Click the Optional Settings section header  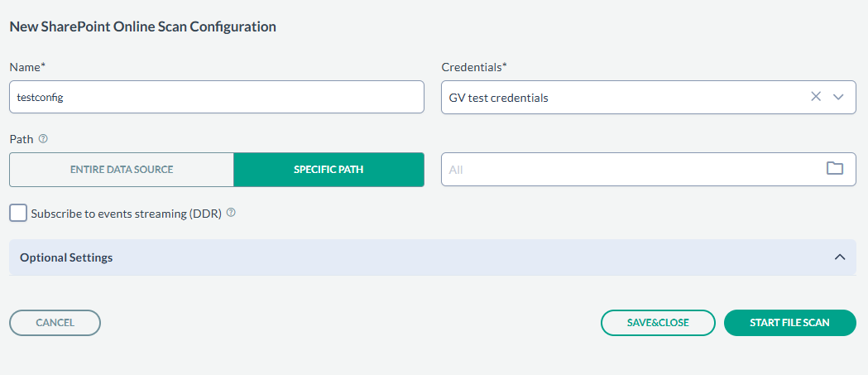(x=432, y=257)
